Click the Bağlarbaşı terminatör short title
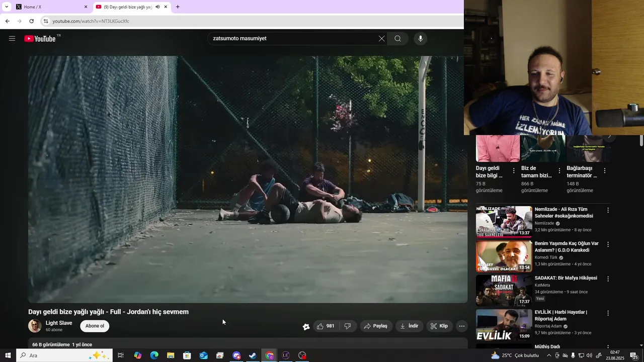 pyautogui.click(x=582, y=172)
